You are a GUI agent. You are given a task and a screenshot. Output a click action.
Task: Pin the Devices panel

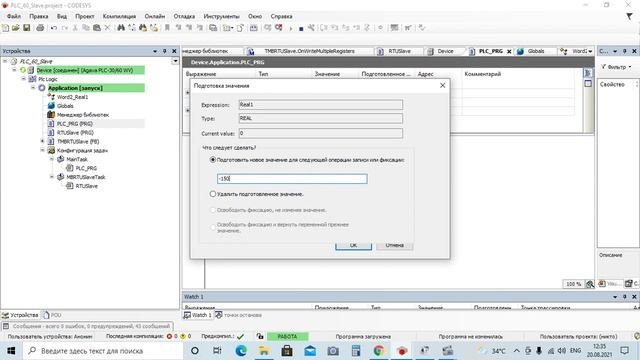tap(164, 51)
